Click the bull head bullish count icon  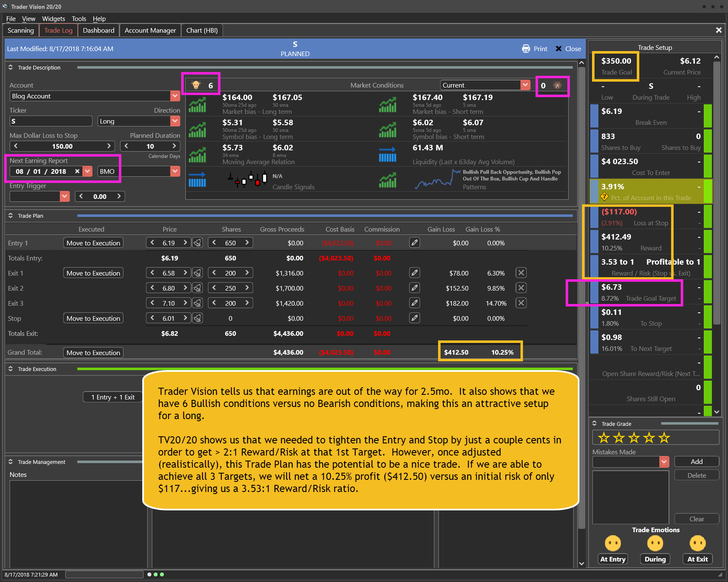196,85
